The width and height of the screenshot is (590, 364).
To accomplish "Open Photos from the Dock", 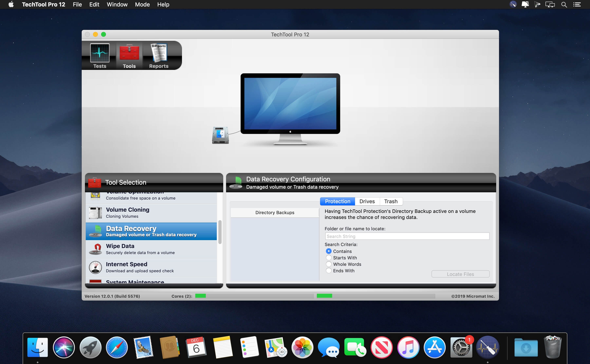I will 302,347.
